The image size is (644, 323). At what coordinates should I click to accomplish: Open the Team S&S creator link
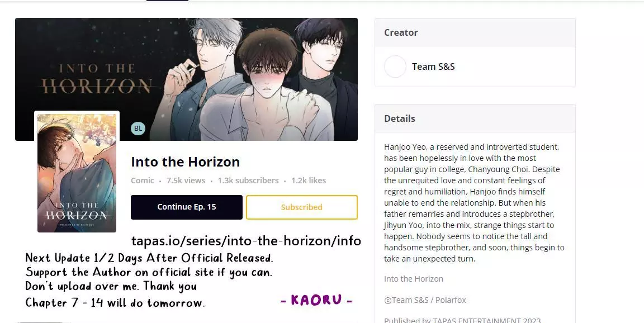coord(433,66)
